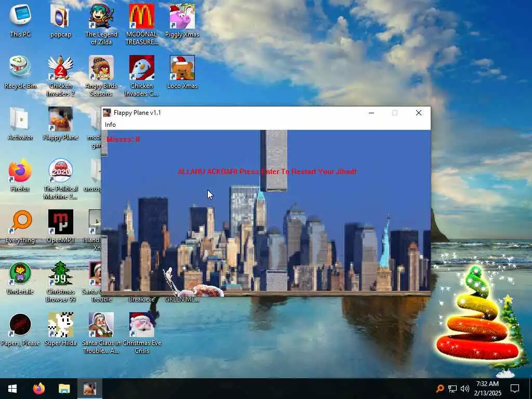Select the Activator folder icon
Screen dimensions: 532x399
point(20,124)
